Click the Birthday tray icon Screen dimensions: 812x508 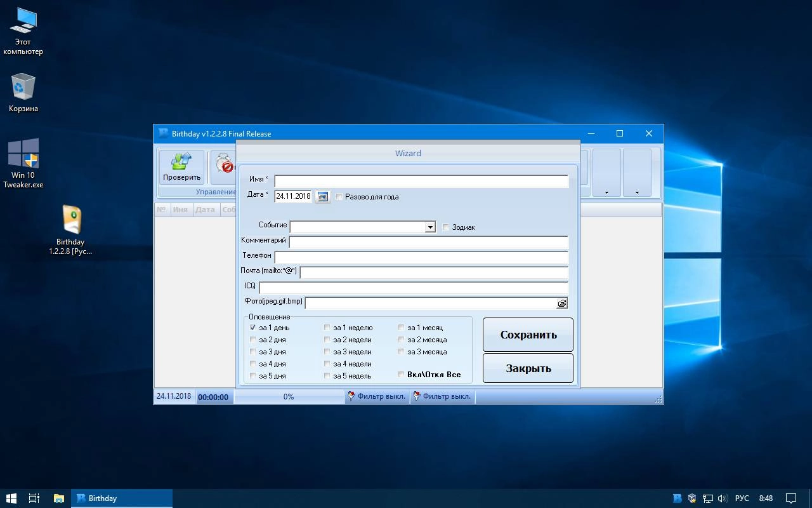pyautogui.click(x=678, y=498)
